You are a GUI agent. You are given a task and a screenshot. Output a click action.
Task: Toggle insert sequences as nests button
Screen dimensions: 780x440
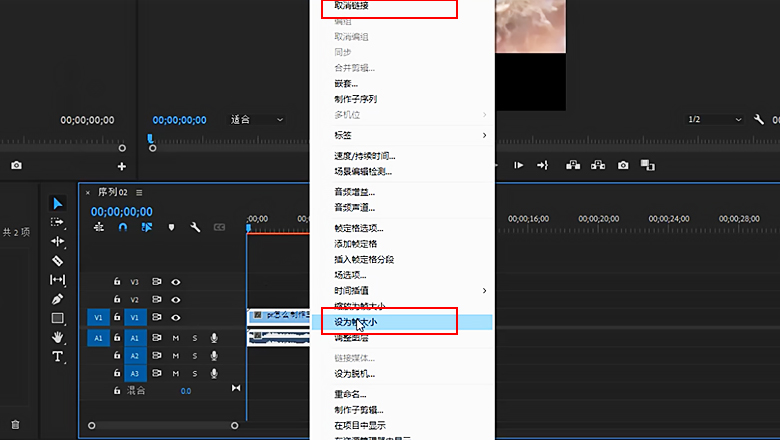pyautogui.click(x=99, y=227)
